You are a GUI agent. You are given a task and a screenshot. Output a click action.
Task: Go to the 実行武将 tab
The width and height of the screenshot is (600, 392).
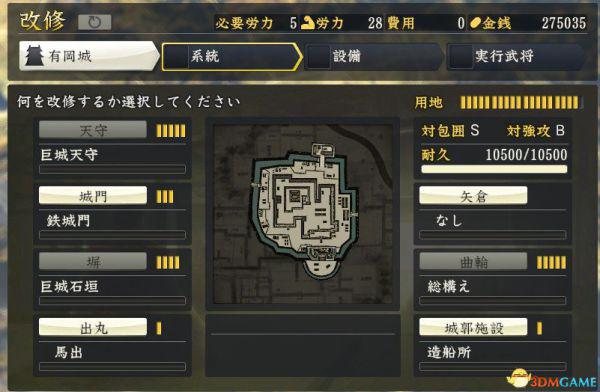pyautogui.click(x=516, y=57)
